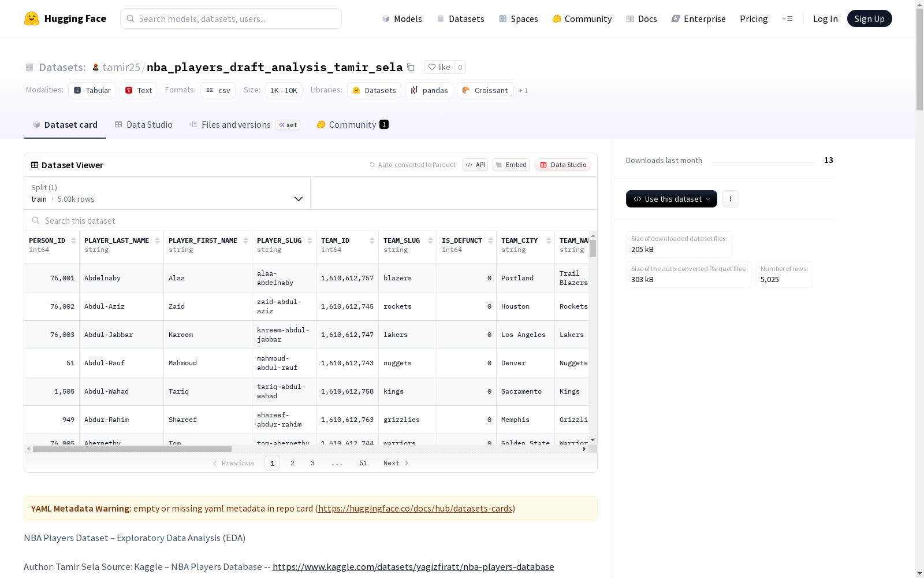Click the main search models field
This screenshot has height=578, width=924.
pos(231,18)
